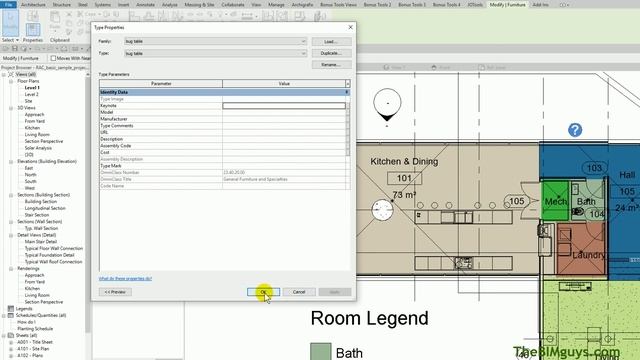
Task: Click the Properties icon in the ribbon
Action: 33,30
